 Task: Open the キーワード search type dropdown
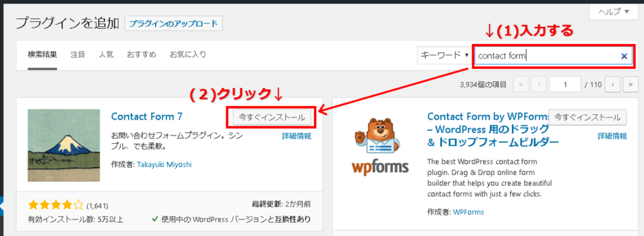coord(445,55)
